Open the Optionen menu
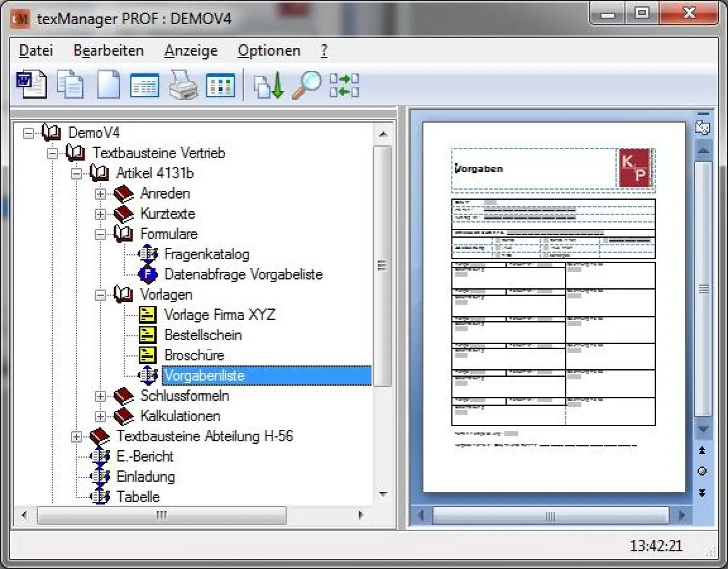 269,51
